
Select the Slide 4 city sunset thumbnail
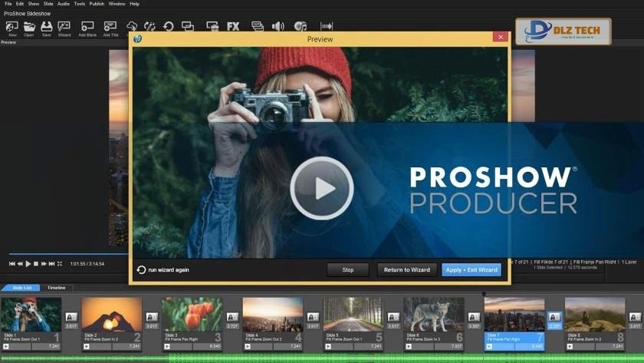coord(273,315)
